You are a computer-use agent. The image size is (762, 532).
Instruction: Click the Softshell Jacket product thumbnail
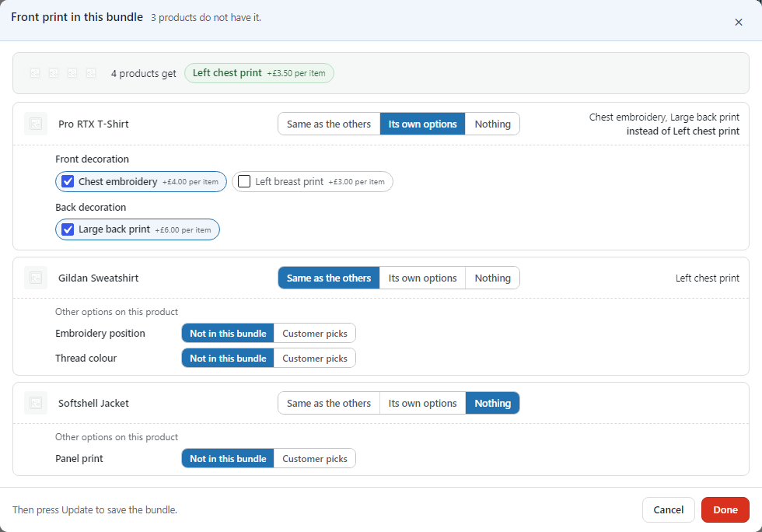pos(36,403)
